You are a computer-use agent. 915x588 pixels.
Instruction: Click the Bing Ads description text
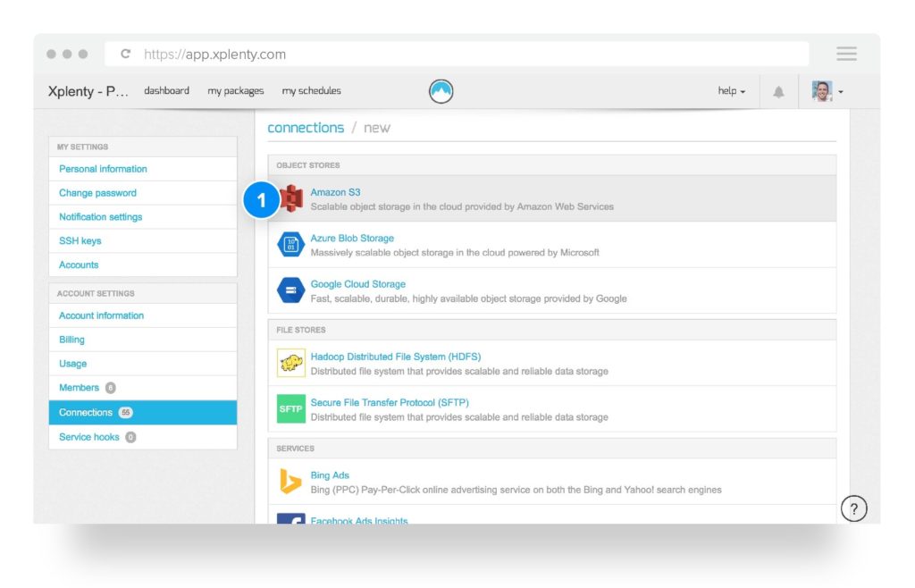516,490
